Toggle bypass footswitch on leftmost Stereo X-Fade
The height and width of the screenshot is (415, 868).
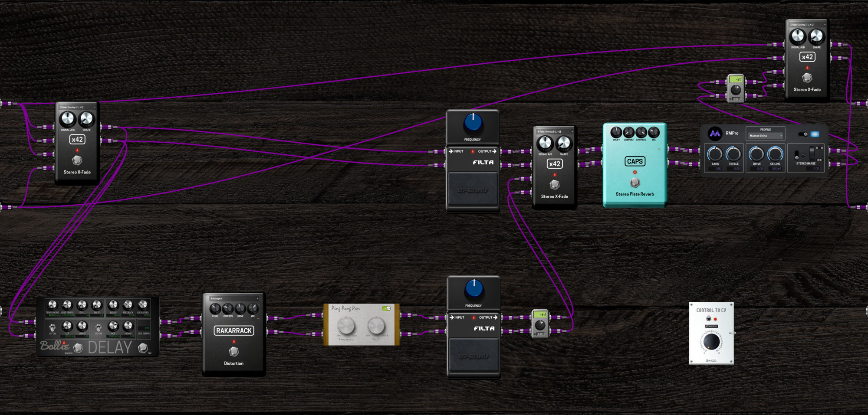pos(77,160)
